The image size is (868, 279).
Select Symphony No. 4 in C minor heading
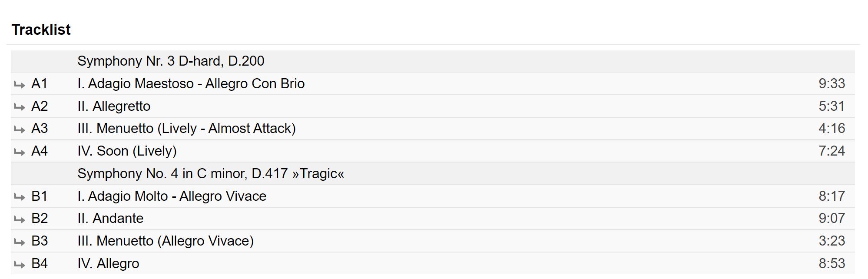211,174
